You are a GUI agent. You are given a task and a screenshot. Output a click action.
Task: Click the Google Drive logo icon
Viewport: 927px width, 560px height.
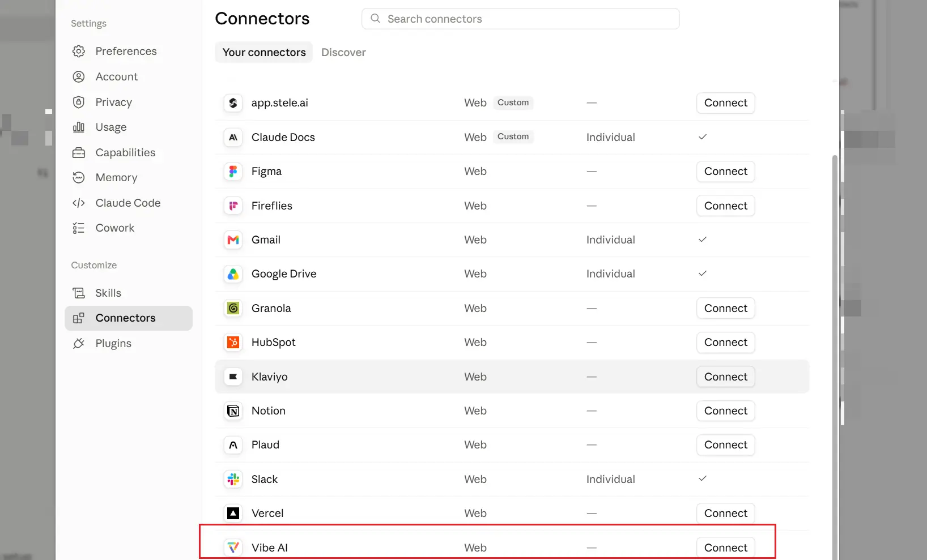(x=233, y=274)
